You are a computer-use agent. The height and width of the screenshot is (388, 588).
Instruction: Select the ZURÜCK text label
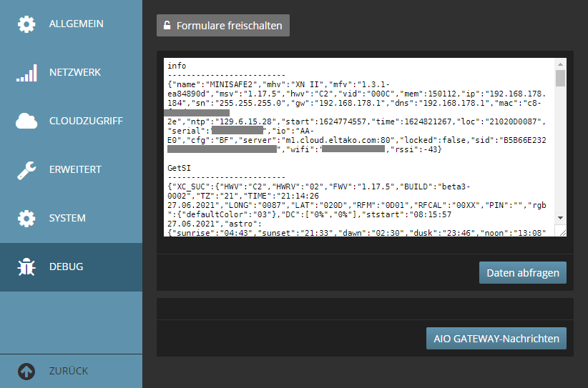69,371
